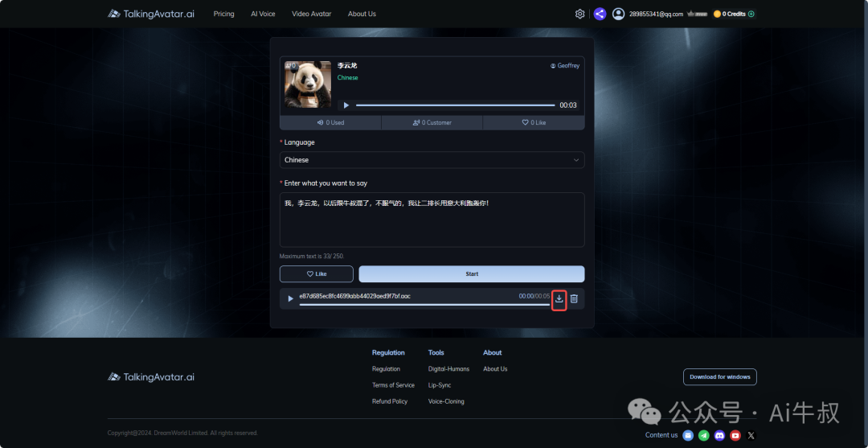Click the aac file name text
Viewport: 868px width, 448px height.
355,296
